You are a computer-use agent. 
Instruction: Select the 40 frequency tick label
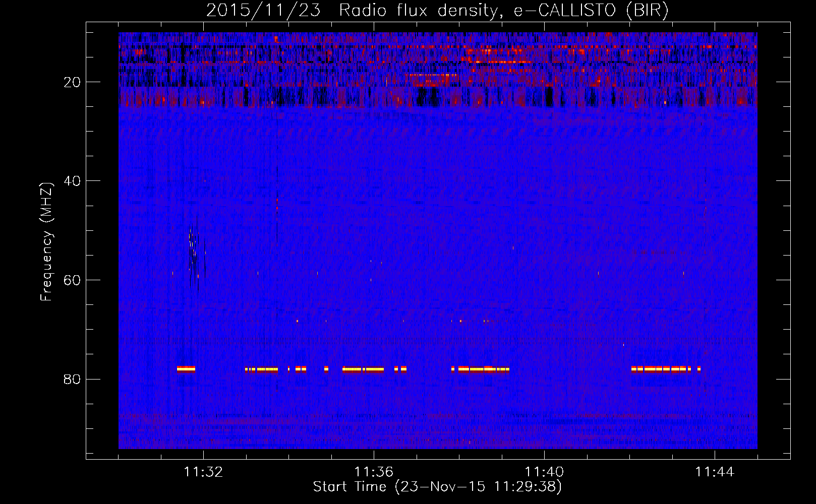coord(72,181)
